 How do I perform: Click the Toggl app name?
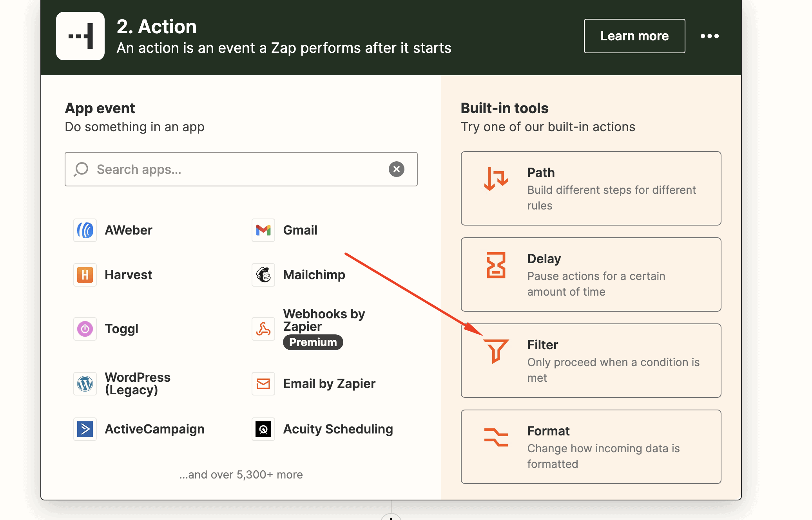point(121,329)
